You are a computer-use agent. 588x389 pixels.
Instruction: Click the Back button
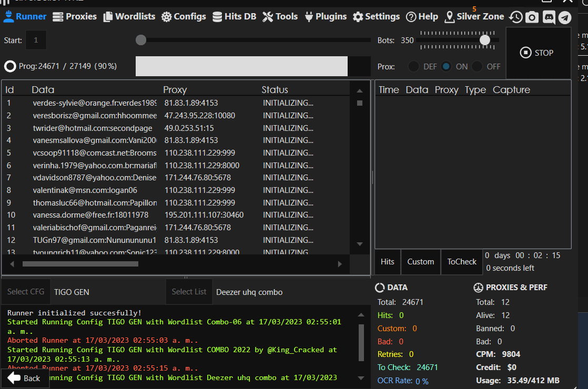(25, 378)
